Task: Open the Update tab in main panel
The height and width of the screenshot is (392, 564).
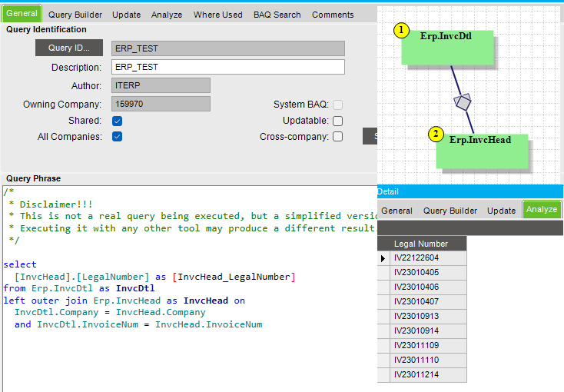Action: (x=126, y=15)
